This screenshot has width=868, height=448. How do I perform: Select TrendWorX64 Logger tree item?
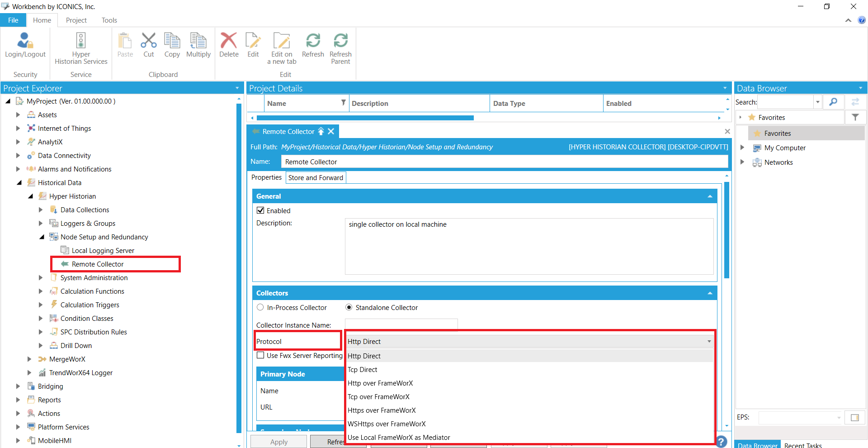(x=80, y=373)
